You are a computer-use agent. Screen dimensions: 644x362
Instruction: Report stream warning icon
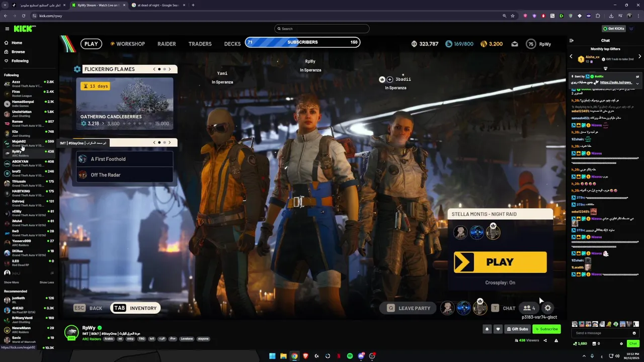[556, 341]
